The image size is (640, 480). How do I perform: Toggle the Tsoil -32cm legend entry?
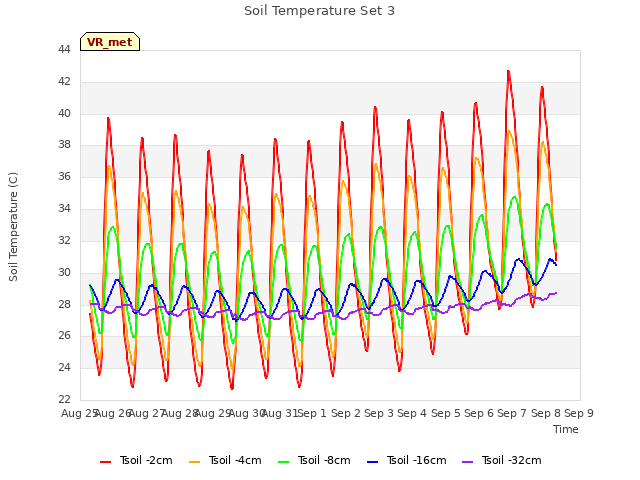[502, 460]
